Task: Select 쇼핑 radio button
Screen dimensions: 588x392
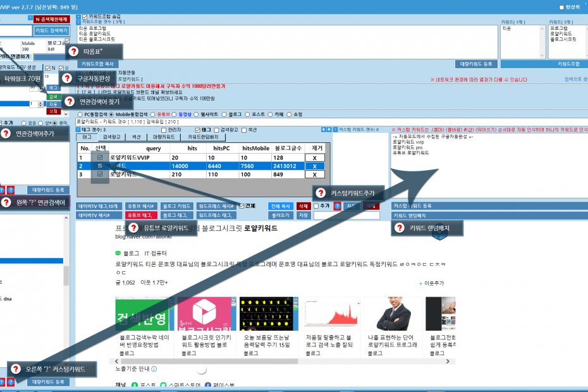Action: (289, 114)
